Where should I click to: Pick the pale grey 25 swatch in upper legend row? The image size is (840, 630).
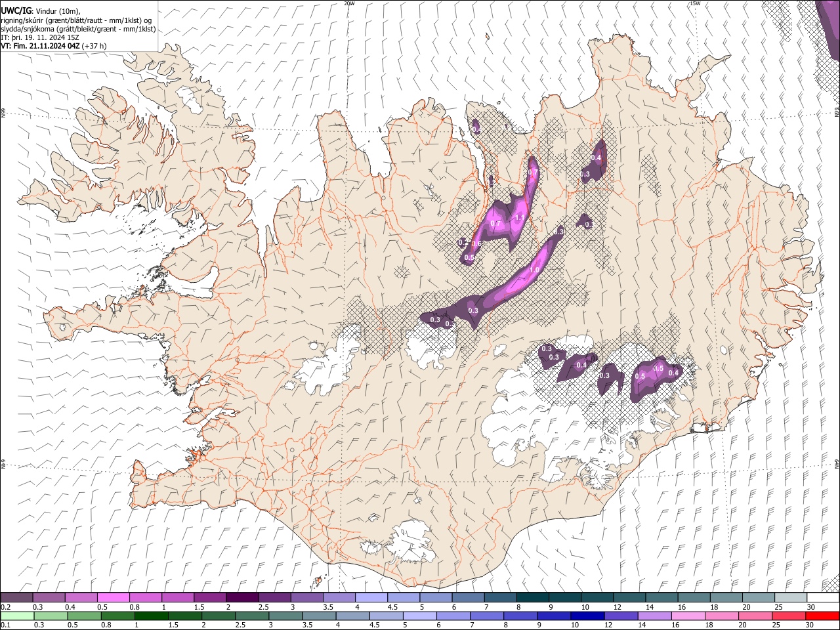791,597
